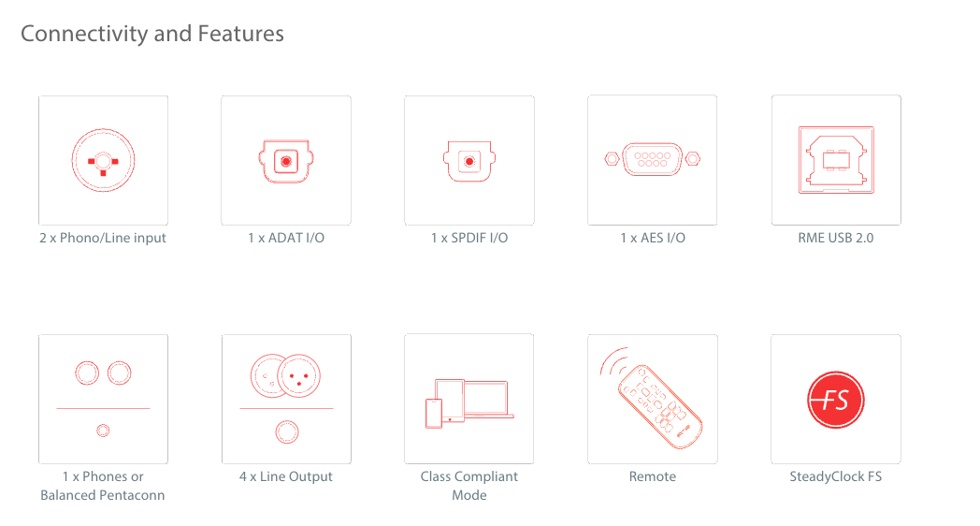Select the '1 x SPDIF I/O' text
Image resolution: width=980 pixels, height=526 pixels.
pyautogui.click(x=469, y=238)
